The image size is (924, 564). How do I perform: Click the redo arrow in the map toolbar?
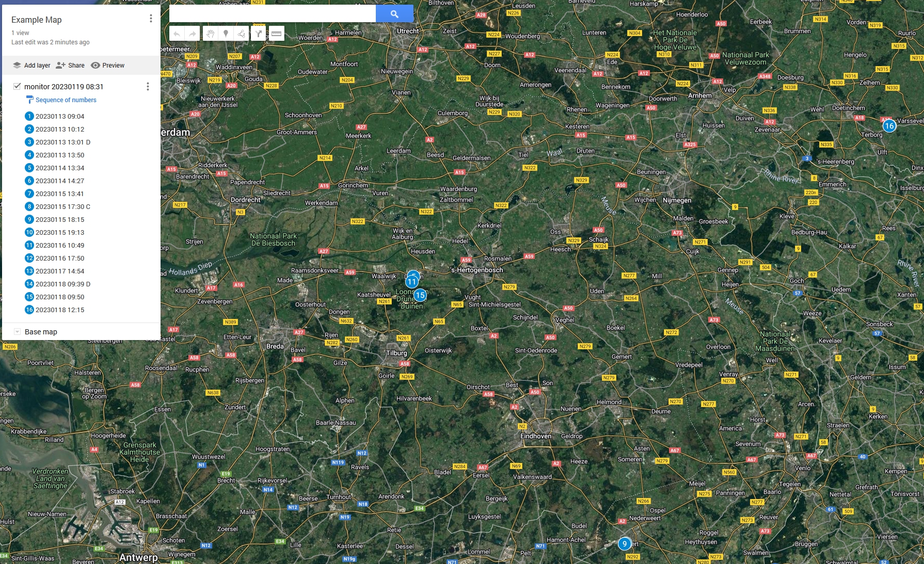click(193, 34)
